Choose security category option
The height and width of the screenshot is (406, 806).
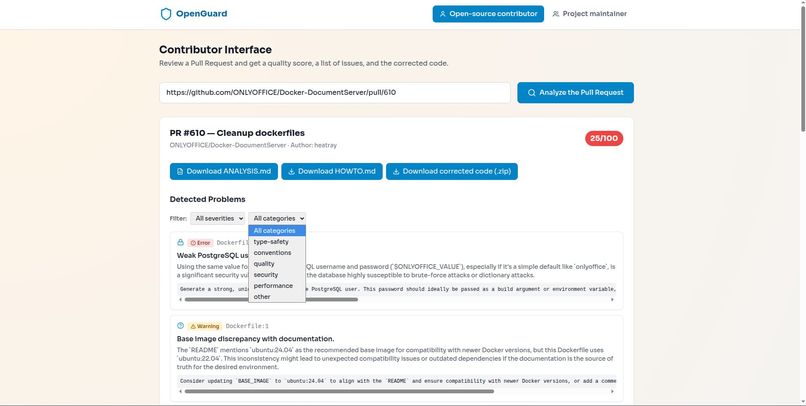click(277, 274)
